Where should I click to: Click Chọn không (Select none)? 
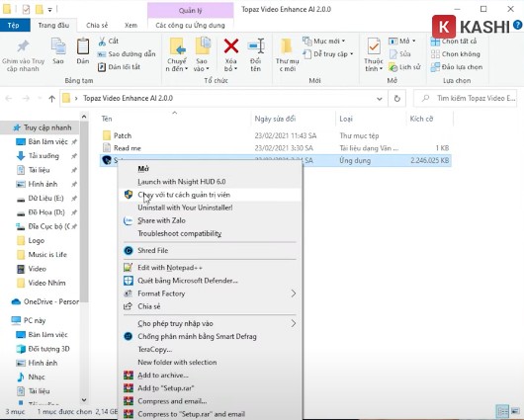pyautogui.click(x=455, y=54)
